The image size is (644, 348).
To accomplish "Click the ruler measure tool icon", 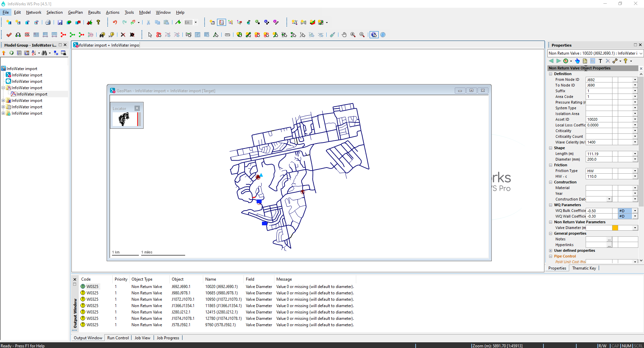I will click(227, 35).
